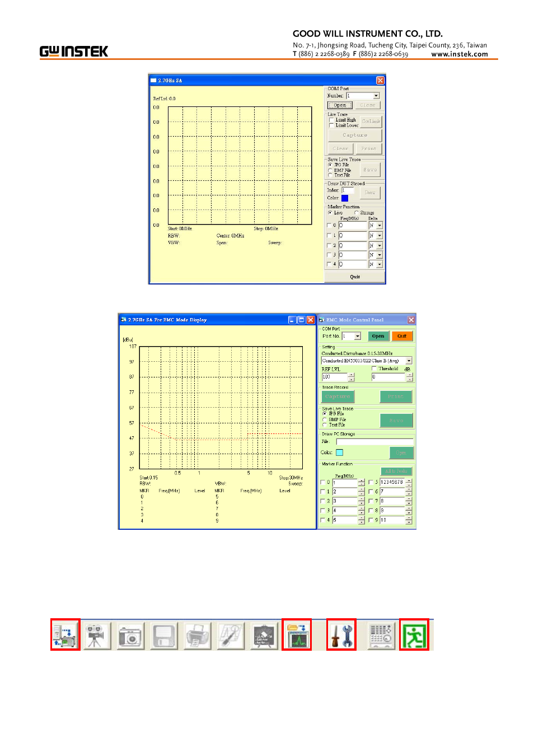Open Port No. dropdown in EMC panel

(x=358, y=337)
